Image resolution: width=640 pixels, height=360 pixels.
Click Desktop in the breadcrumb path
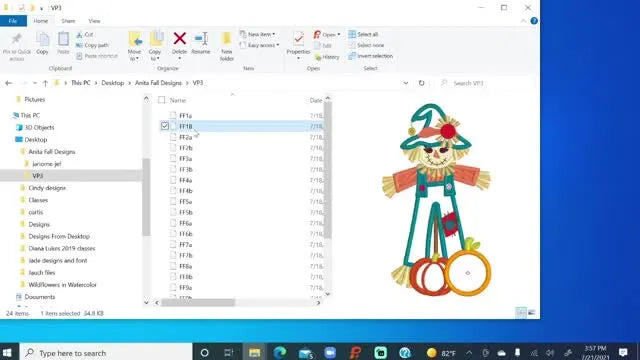(113, 83)
